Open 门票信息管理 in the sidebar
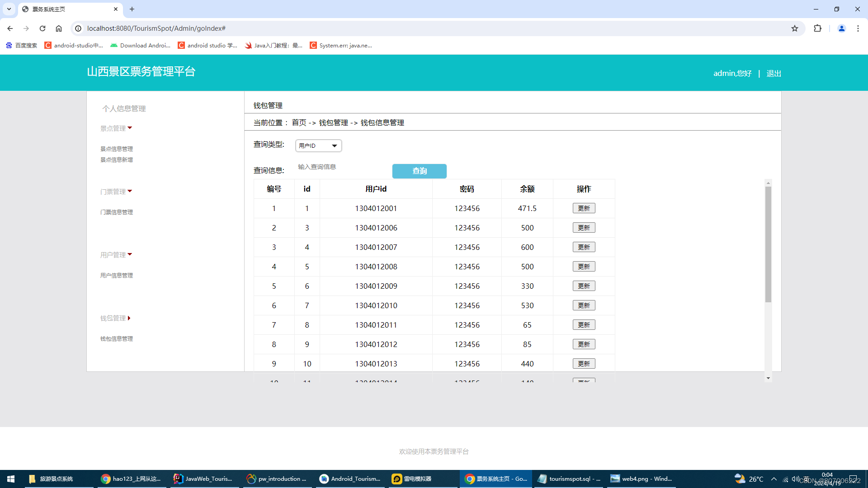Image resolution: width=868 pixels, height=488 pixels. pyautogui.click(x=117, y=212)
